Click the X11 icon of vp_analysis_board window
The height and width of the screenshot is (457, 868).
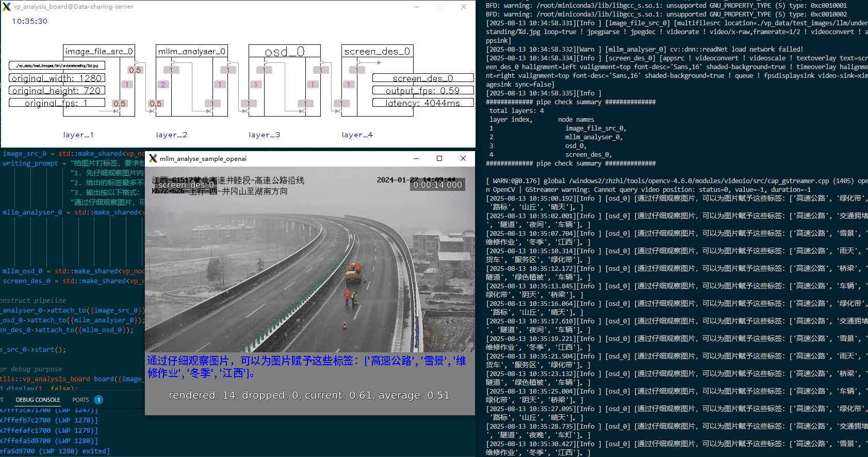7,7
